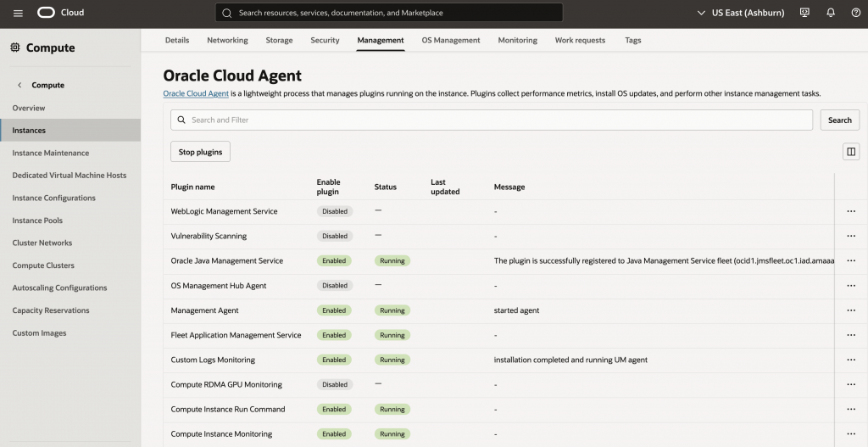Viewport: 868px width, 447px height.
Task: Open actions menu for Fleet Application Management Service
Action: click(851, 334)
